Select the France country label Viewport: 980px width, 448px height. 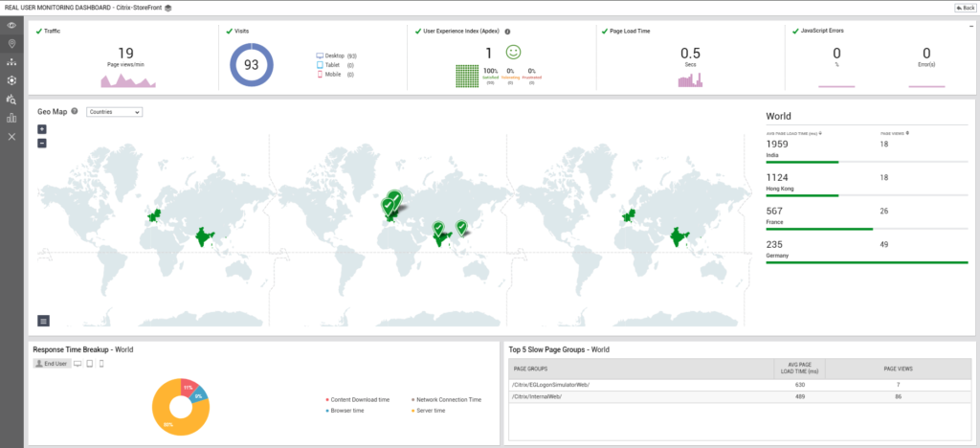(x=774, y=222)
